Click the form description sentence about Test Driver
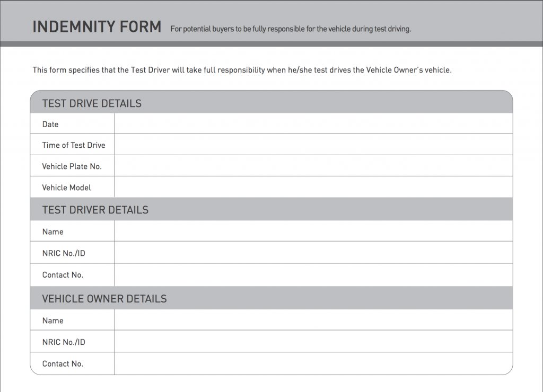The width and height of the screenshot is (543, 392). pos(242,70)
